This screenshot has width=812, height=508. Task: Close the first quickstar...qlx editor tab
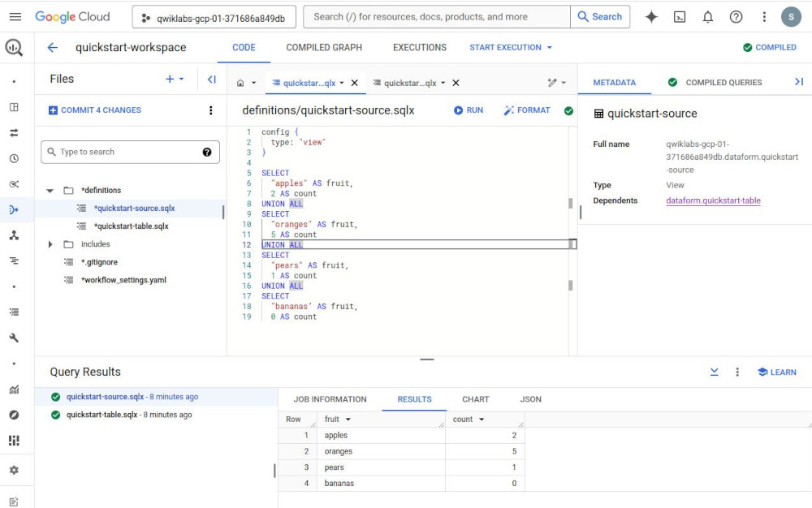point(355,83)
